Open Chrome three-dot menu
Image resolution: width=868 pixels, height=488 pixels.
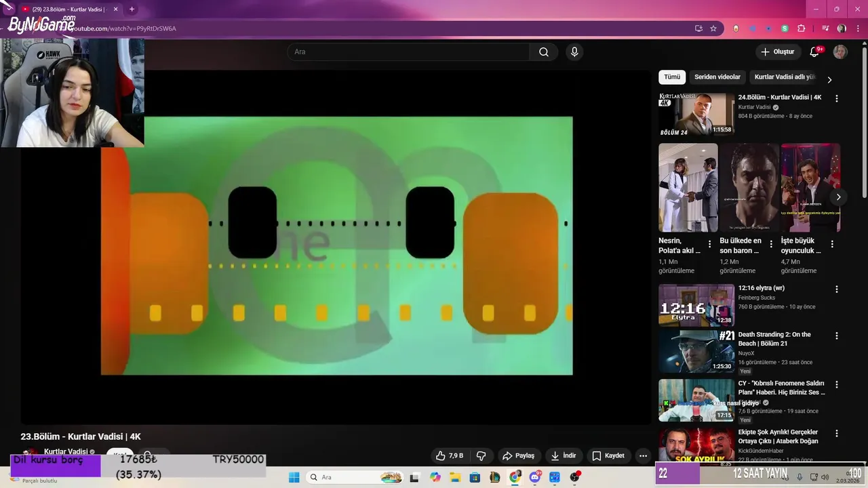pyautogui.click(x=857, y=28)
